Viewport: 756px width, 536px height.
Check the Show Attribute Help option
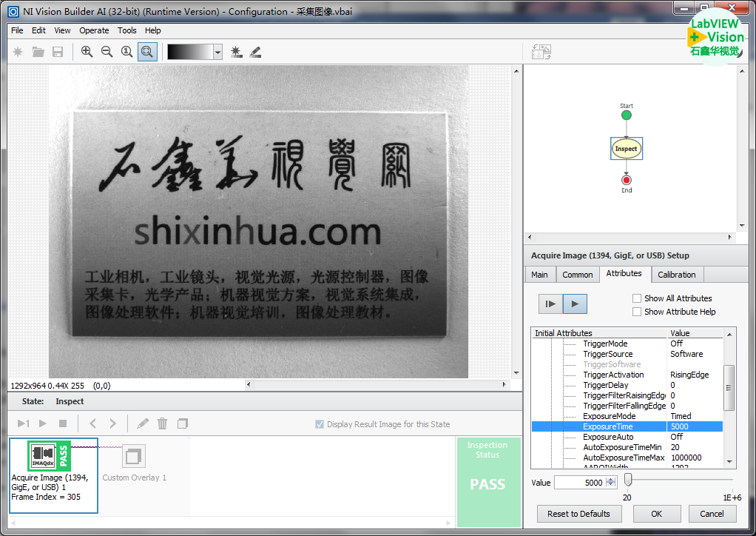tap(637, 312)
